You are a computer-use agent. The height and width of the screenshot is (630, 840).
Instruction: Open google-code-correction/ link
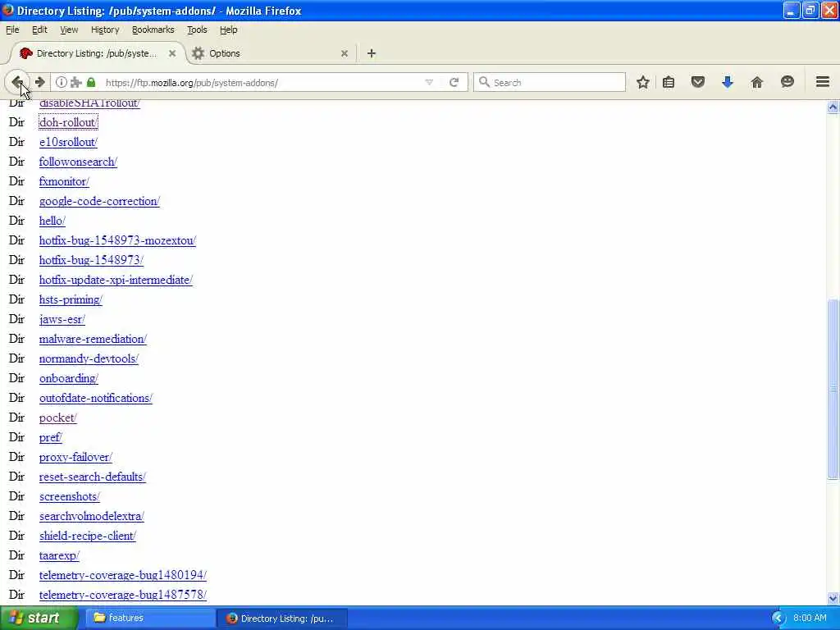(x=99, y=202)
